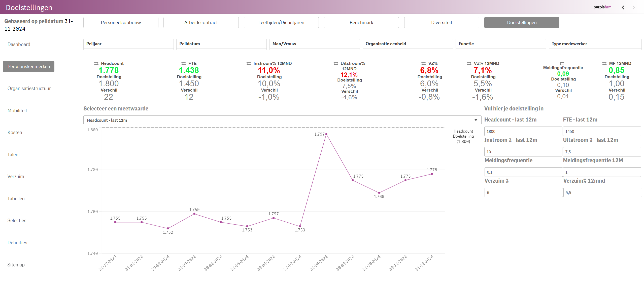Viewport: 644px width, 281px height.
Task: Click swap icon beside FTE KPI
Action: click(x=184, y=63)
